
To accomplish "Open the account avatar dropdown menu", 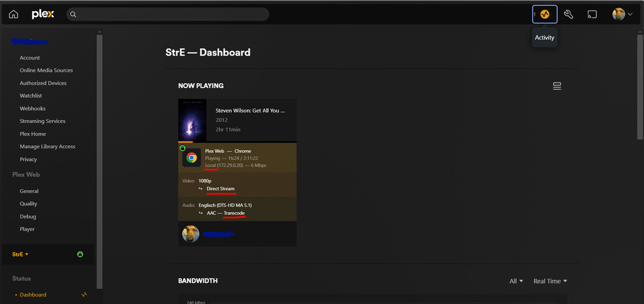I will (623, 14).
